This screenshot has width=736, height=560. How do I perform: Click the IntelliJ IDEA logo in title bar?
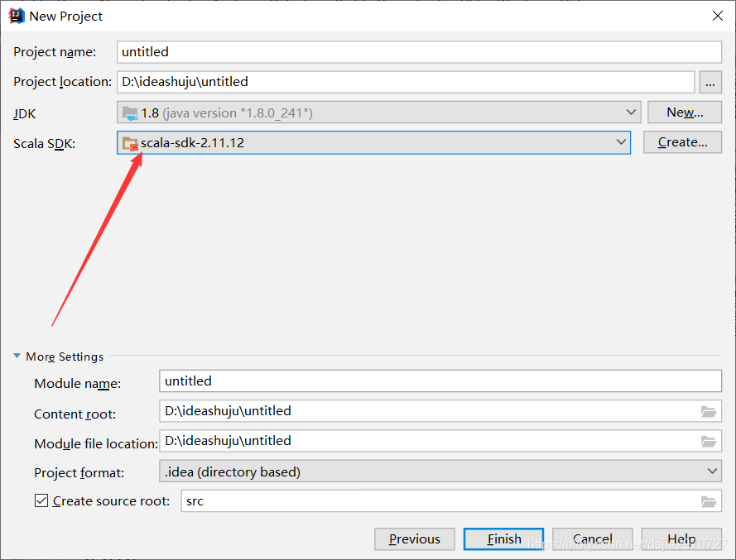tap(17, 16)
